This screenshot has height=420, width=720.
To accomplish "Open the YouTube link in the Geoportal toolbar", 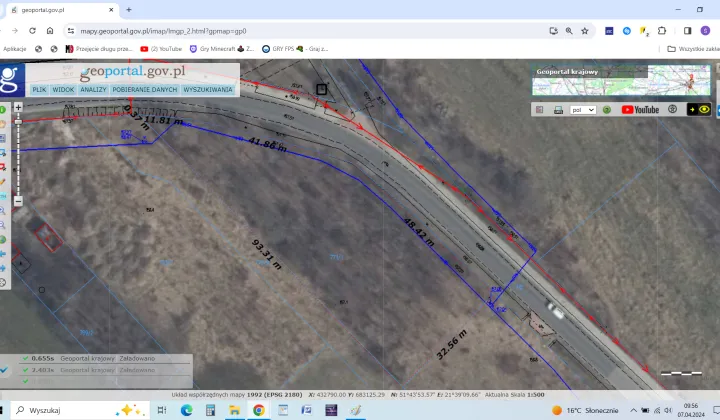I will click(640, 109).
